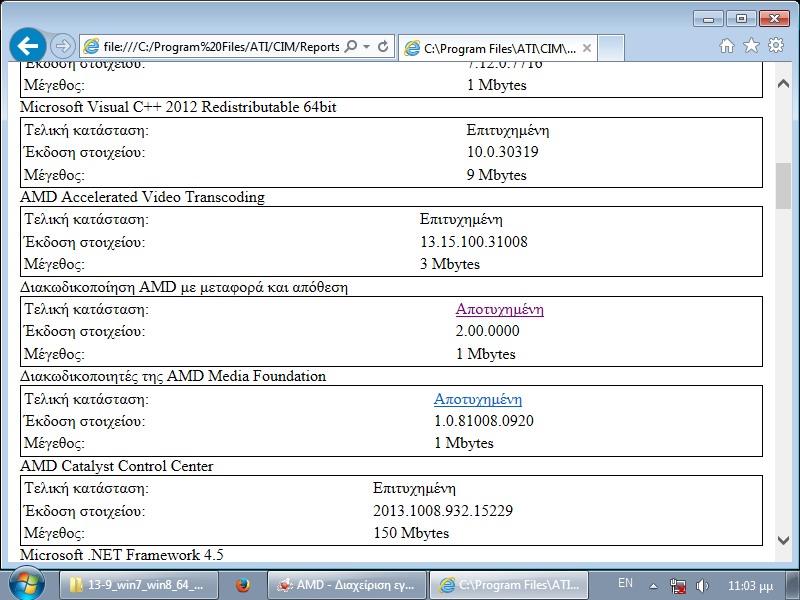This screenshot has height=600, width=800.
Task: Show hidden tray icons arrow
Action: click(x=653, y=586)
